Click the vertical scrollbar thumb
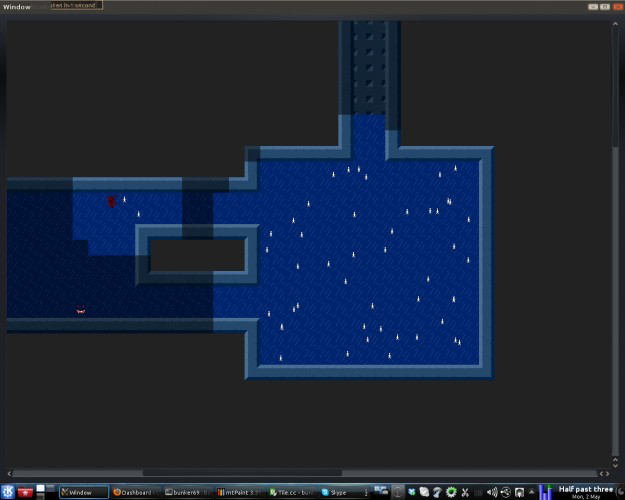This screenshot has height=500, width=625. 615,87
